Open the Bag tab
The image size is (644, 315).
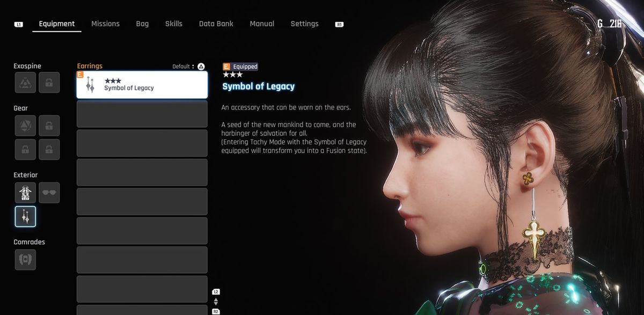click(x=142, y=24)
